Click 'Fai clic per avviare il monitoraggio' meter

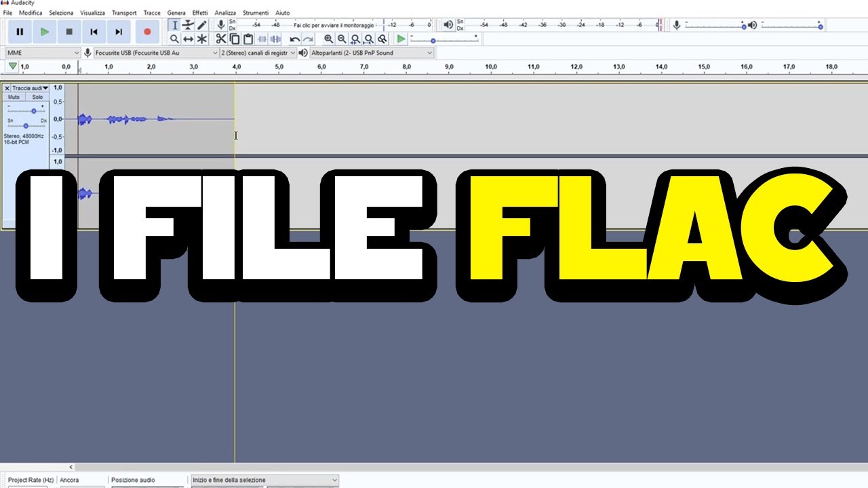(x=334, y=25)
